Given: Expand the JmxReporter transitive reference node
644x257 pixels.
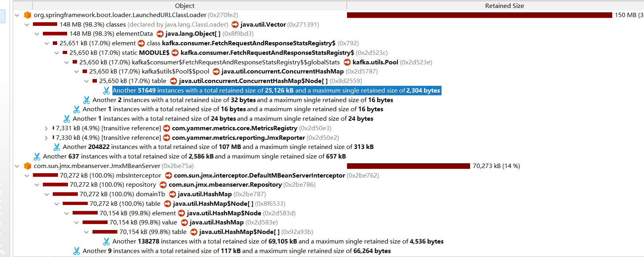Looking at the screenshot, I should (x=46, y=138).
